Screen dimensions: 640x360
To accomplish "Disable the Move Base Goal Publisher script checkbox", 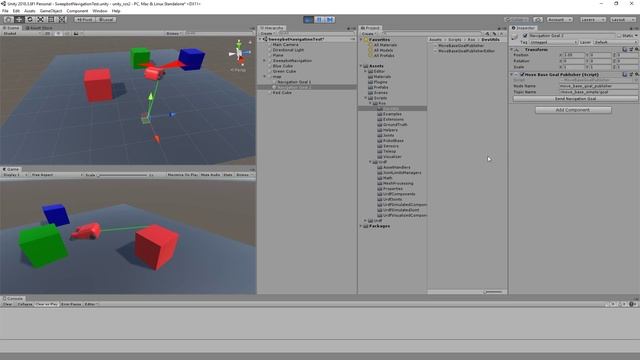I will point(522,75).
